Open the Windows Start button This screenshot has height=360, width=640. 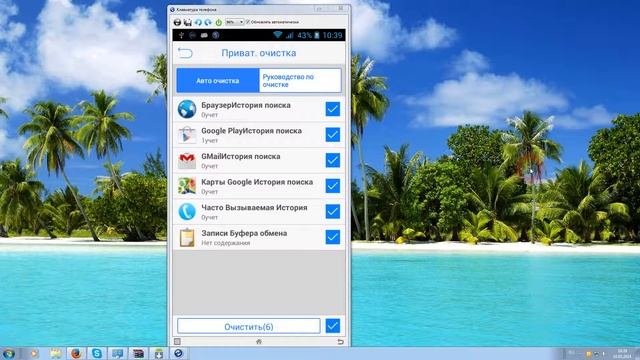tap(9, 353)
